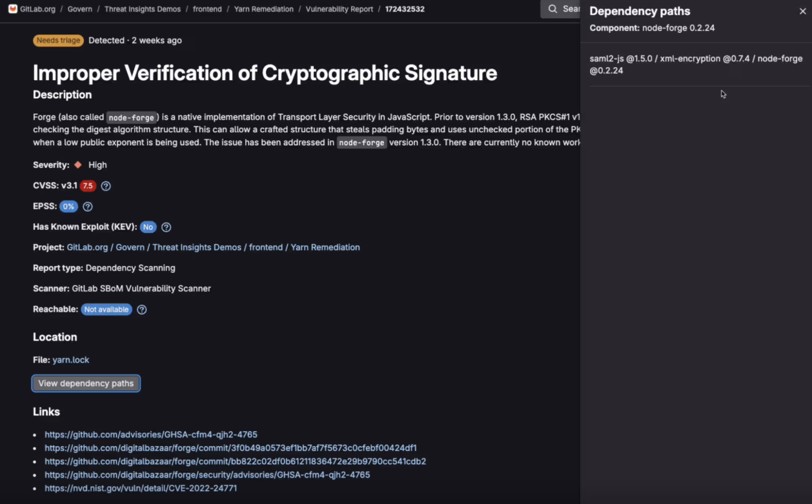Click the Not available reachable badge
The width and height of the screenshot is (812, 504).
(107, 310)
